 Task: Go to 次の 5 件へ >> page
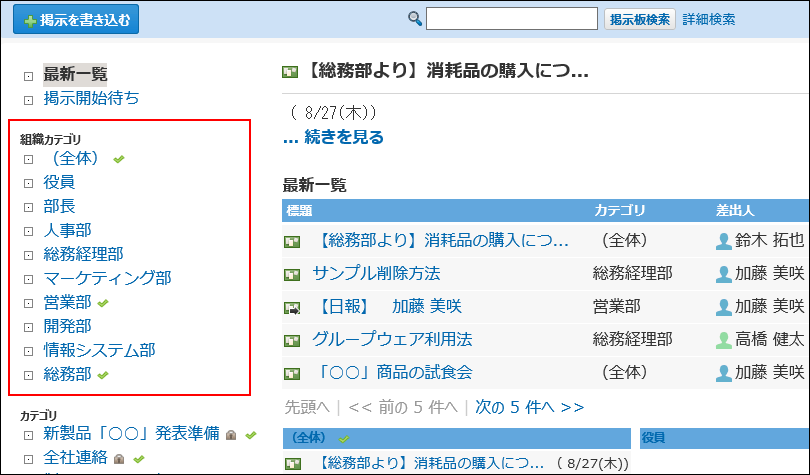(x=529, y=407)
